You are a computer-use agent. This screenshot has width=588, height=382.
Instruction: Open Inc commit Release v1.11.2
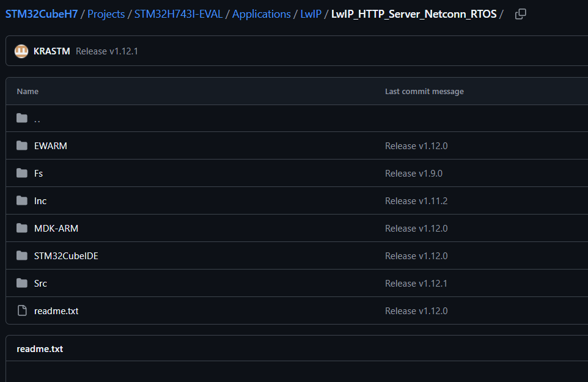point(416,201)
